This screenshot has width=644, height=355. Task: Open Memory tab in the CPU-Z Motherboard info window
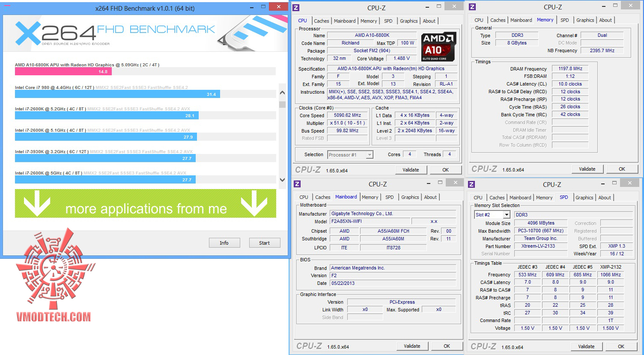[x=370, y=197]
